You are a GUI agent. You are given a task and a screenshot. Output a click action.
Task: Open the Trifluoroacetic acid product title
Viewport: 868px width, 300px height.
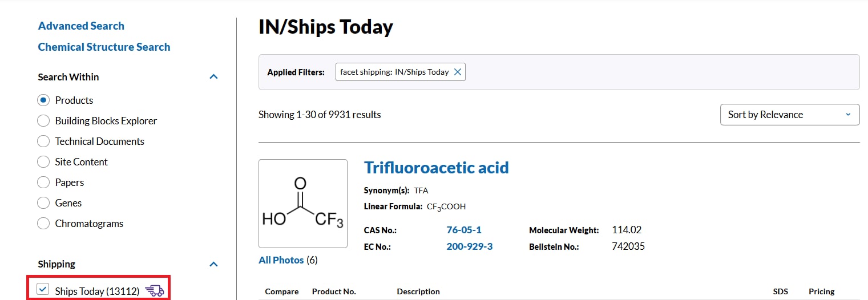(x=437, y=168)
